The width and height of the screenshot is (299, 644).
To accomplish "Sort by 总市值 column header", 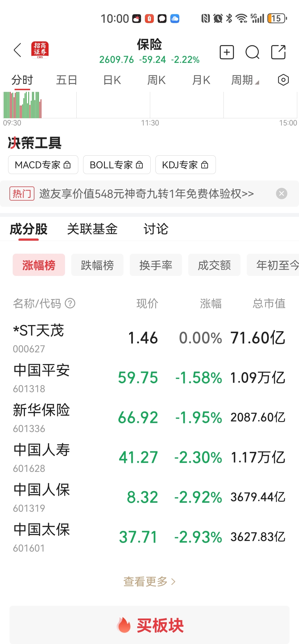I will pyautogui.click(x=269, y=303).
